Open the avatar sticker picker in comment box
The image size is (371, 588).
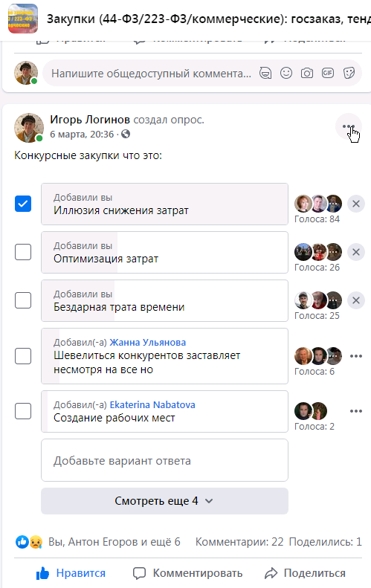265,73
